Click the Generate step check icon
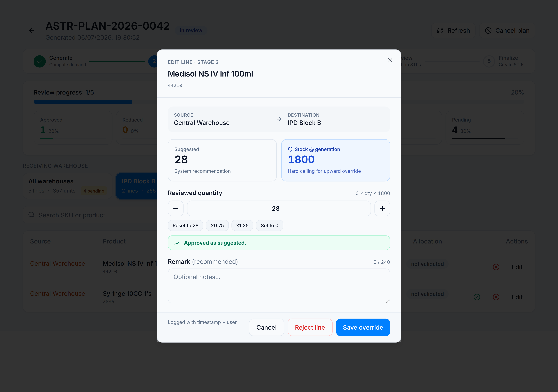This screenshot has height=392, width=558. click(x=40, y=61)
